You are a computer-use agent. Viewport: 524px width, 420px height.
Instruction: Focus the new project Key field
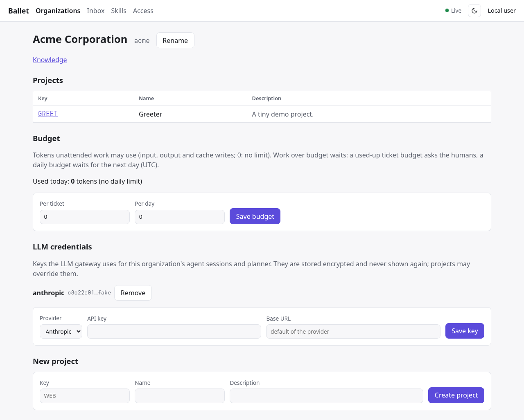[85, 396]
